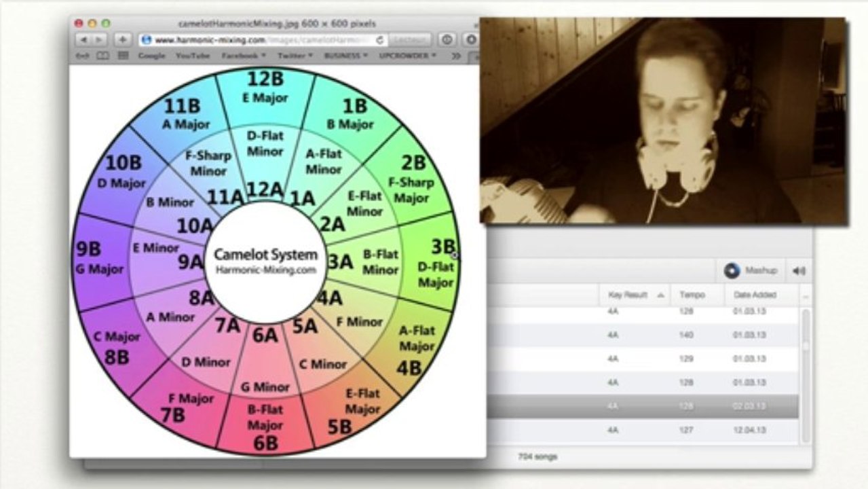Click the Lecteur reader button

click(411, 39)
